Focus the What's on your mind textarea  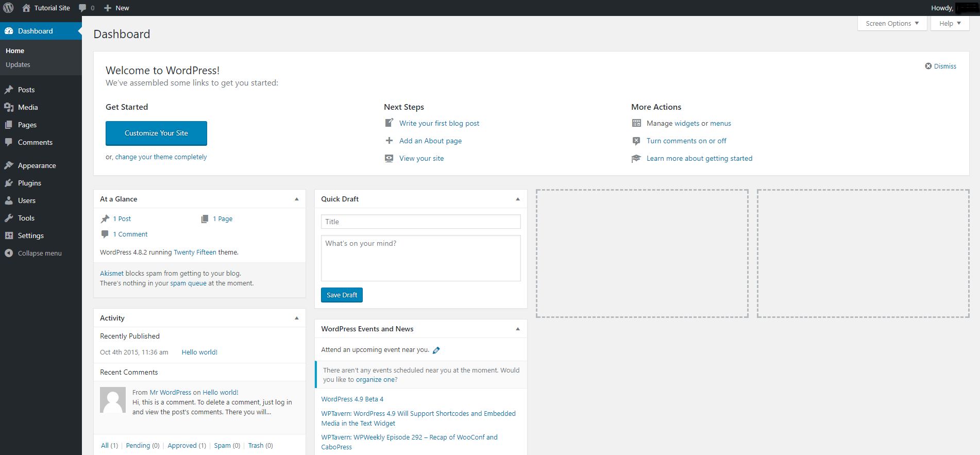[420, 258]
